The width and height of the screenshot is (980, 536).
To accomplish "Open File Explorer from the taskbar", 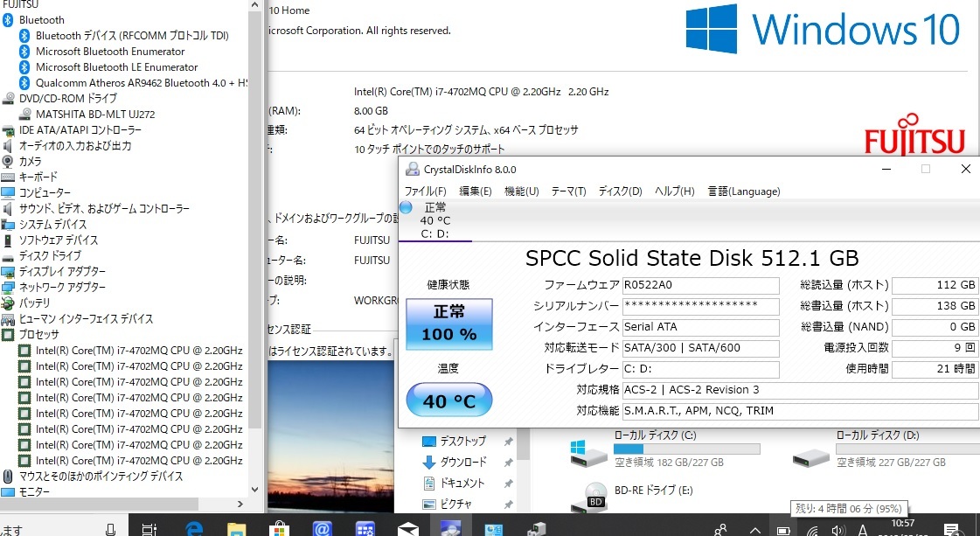I will tap(236, 529).
